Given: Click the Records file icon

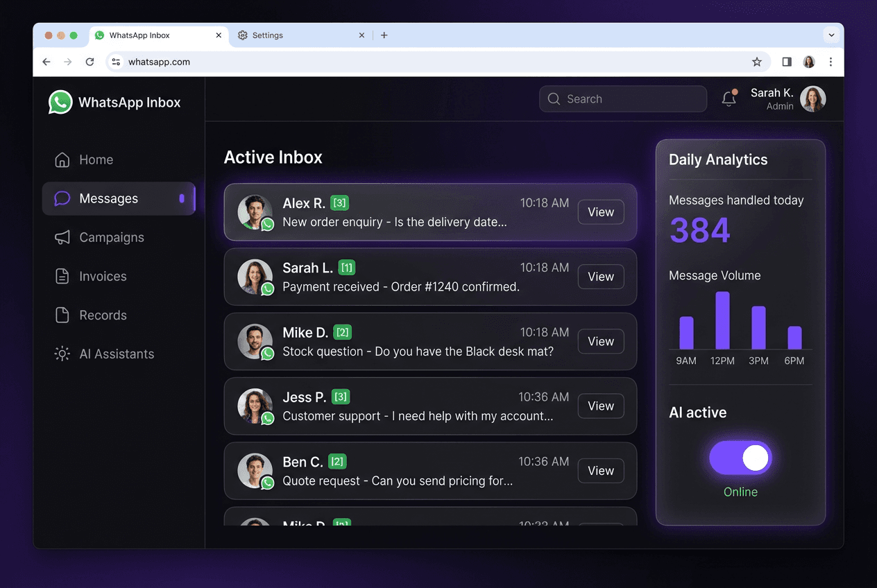Looking at the screenshot, I should tap(62, 315).
